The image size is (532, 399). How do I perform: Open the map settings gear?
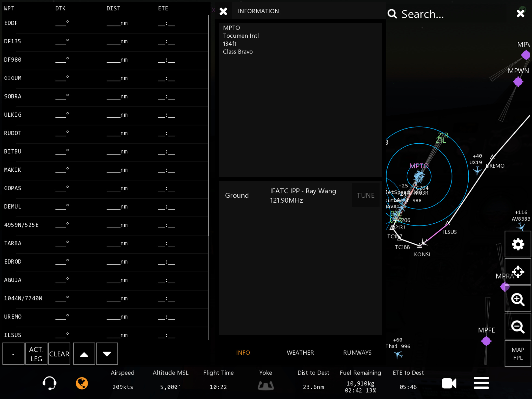[x=518, y=244]
